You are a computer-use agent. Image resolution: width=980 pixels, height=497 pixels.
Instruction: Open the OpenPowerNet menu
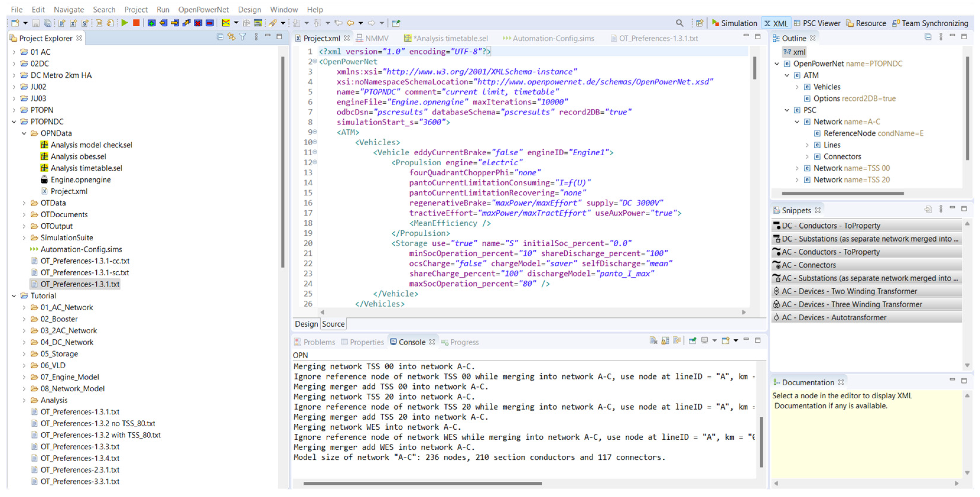click(204, 9)
